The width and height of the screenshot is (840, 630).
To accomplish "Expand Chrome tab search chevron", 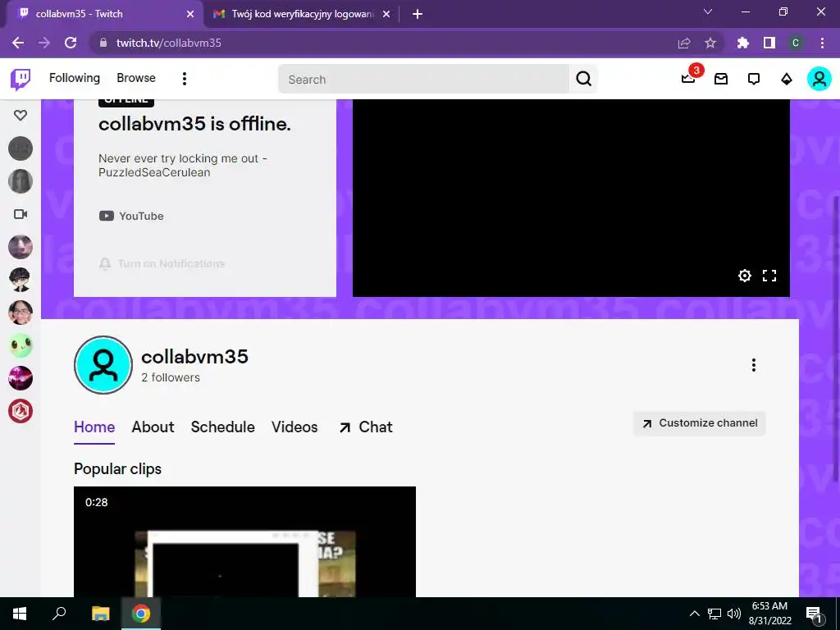I will coord(708,11).
